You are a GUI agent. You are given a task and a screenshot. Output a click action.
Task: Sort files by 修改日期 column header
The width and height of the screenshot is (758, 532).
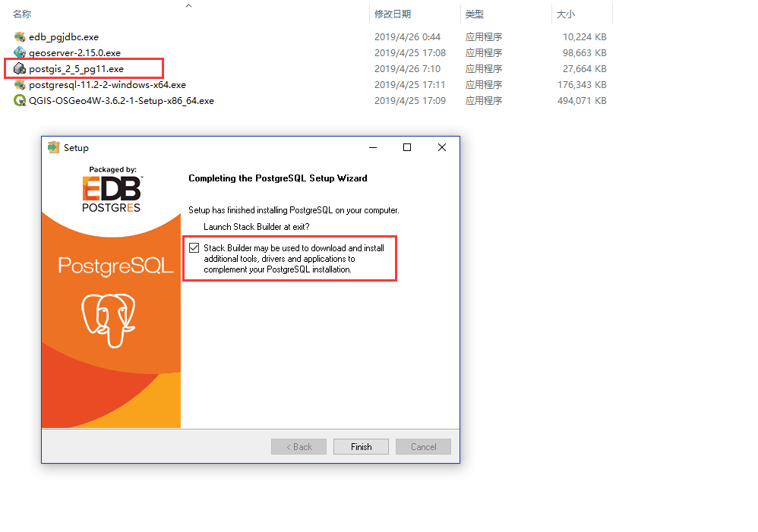click(393, 14)
